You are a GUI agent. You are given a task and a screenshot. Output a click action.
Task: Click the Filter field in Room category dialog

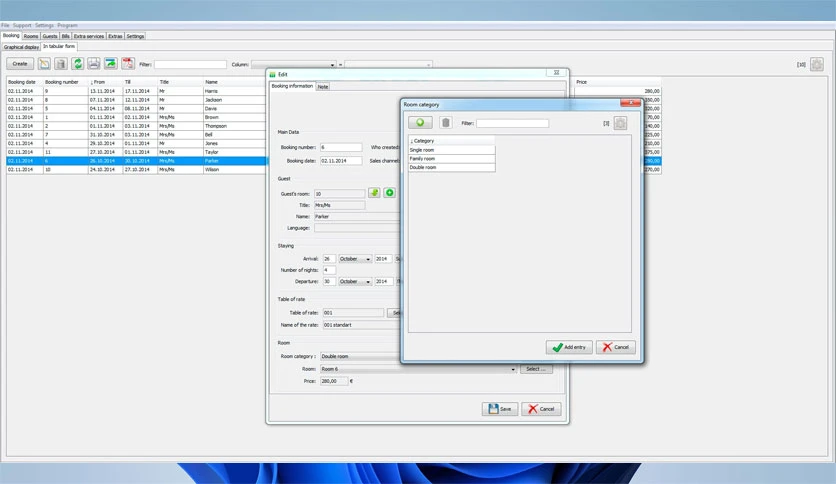[512, 123]
